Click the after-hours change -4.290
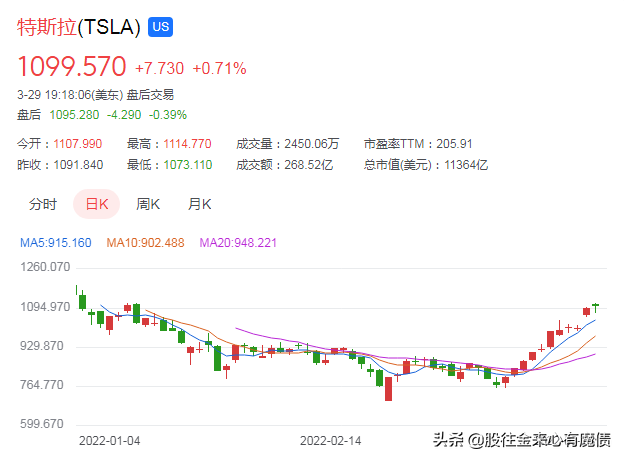Image resolution: width=624 pixels, height=461 pixels. click(124, 115)
